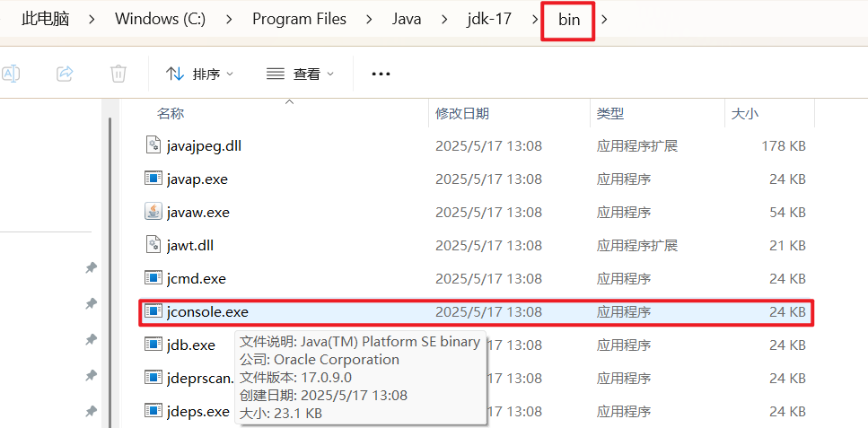The width and height of the screenshot is (868, 428).
Task: Select jconsole.exe file name
Action: pyautogui.click(x=207, y=312)
